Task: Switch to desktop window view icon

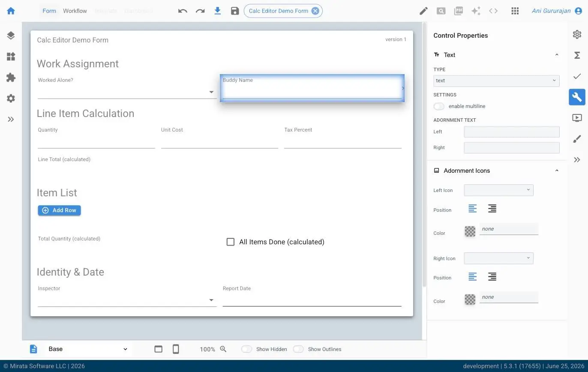Action: (x=159, y=349)
